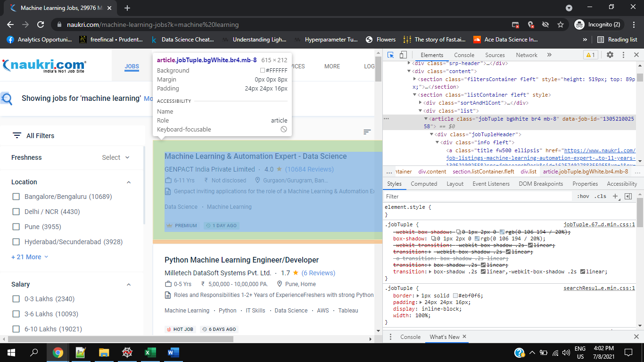The height and width of the screenshot is (362, 644).
Task: Open Chrome menu three dots
Action: click(633, 25)
